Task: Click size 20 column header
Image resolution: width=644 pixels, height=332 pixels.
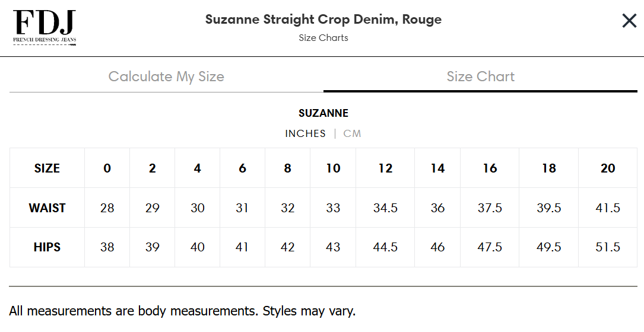Action: (608, 168)
